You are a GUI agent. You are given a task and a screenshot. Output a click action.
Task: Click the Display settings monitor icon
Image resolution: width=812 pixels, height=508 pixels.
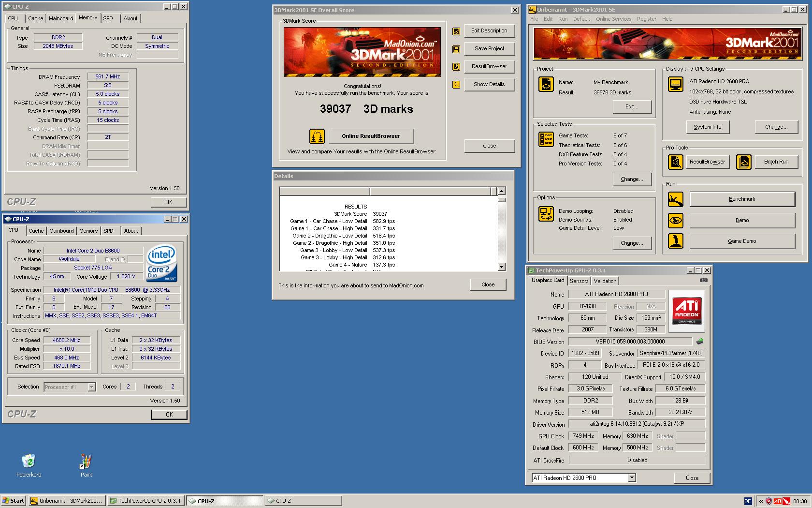click(x=675, y=84)
